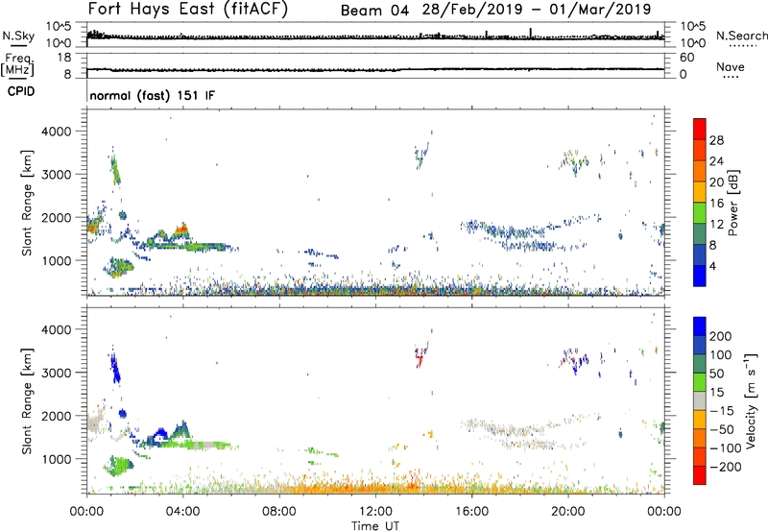
Task: Click the '-100' label on Velocity colorbar
Action: coord(726,447)
